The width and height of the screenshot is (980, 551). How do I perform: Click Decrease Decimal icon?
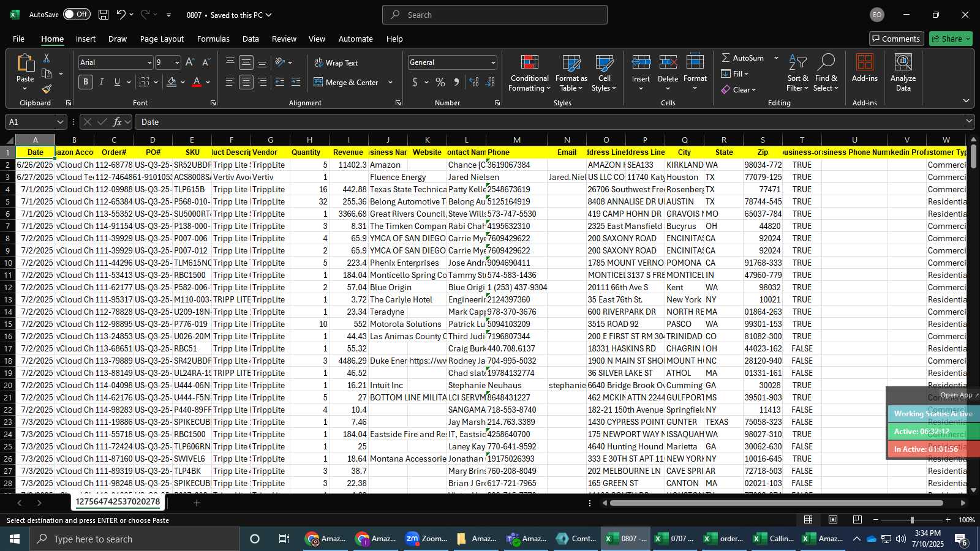point(490,82)
